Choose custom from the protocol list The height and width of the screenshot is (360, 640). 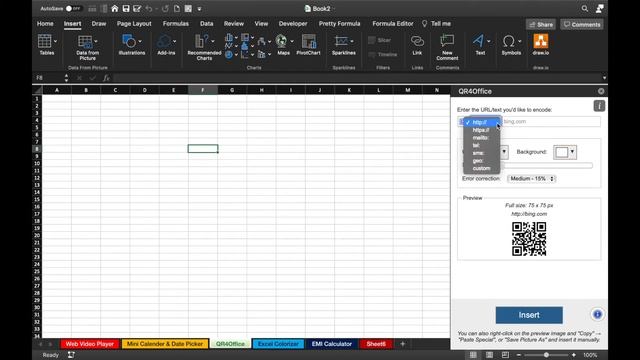click(x=481, y=169)
